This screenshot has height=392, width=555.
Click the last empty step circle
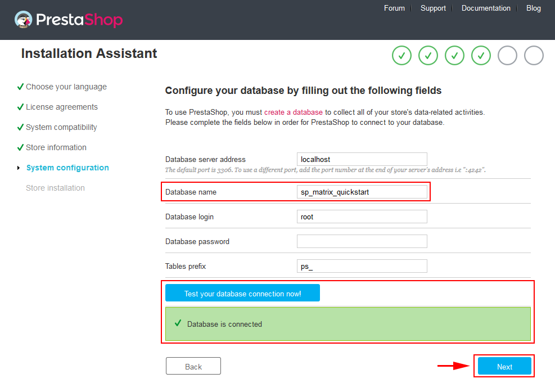coord(534,56)
